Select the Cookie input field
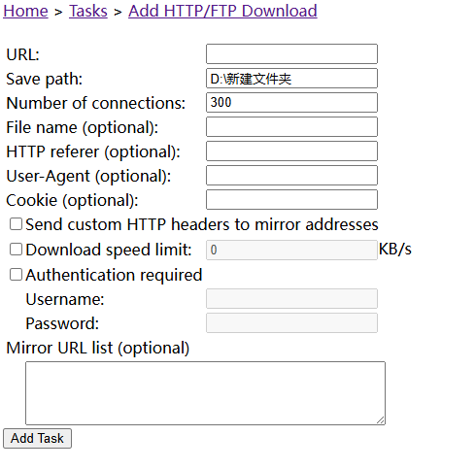This screenshot has width=476, height=469. pyautogui.click(x=291, y=200)
